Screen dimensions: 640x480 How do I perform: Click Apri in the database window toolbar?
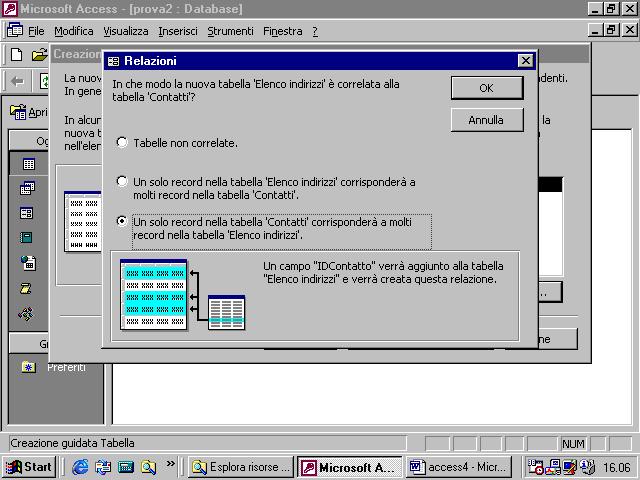(29, 112)
